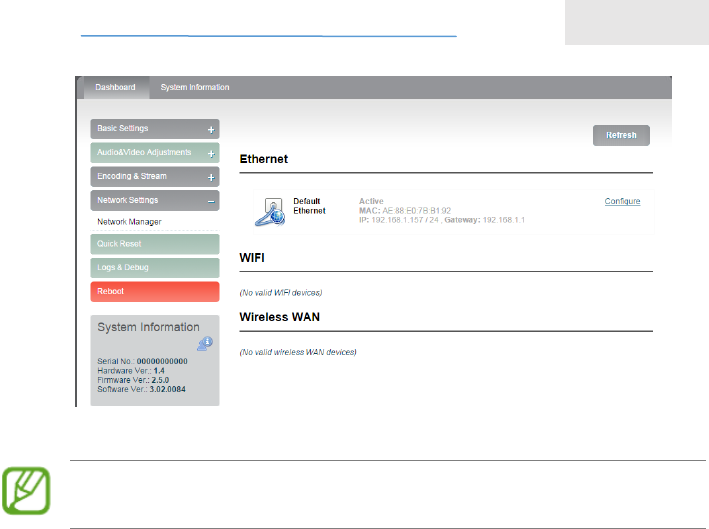Click the Serial No. 00000000000 entry
The image size is (709, 529).
pyautogui.click(x=142, y=361)
